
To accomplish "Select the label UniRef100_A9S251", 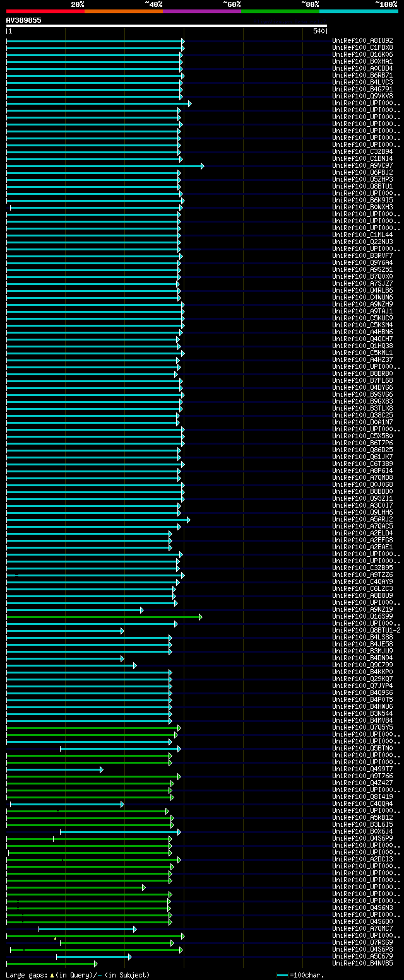I will (x=362, y=269).
